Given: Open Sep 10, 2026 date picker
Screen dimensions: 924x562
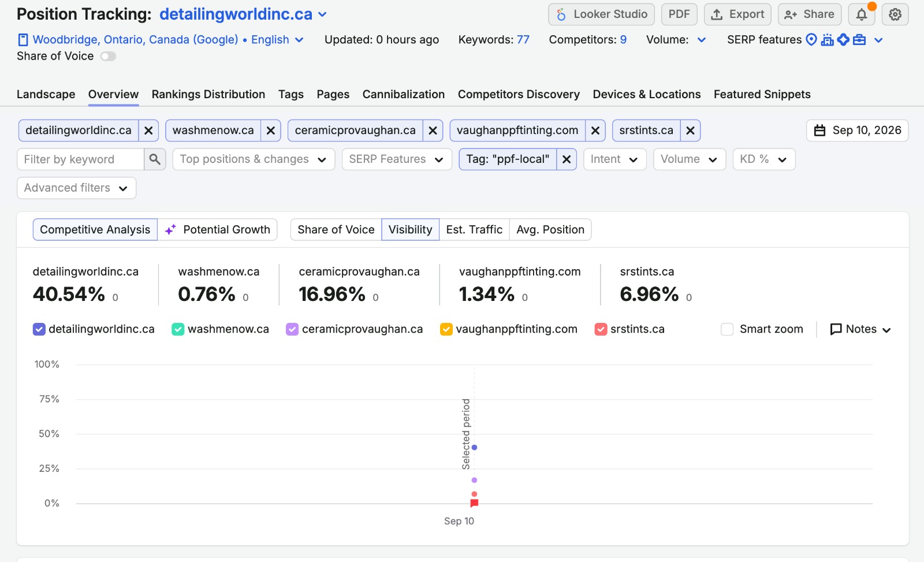Looking at the screenshot, I should [x=858, y=131].
